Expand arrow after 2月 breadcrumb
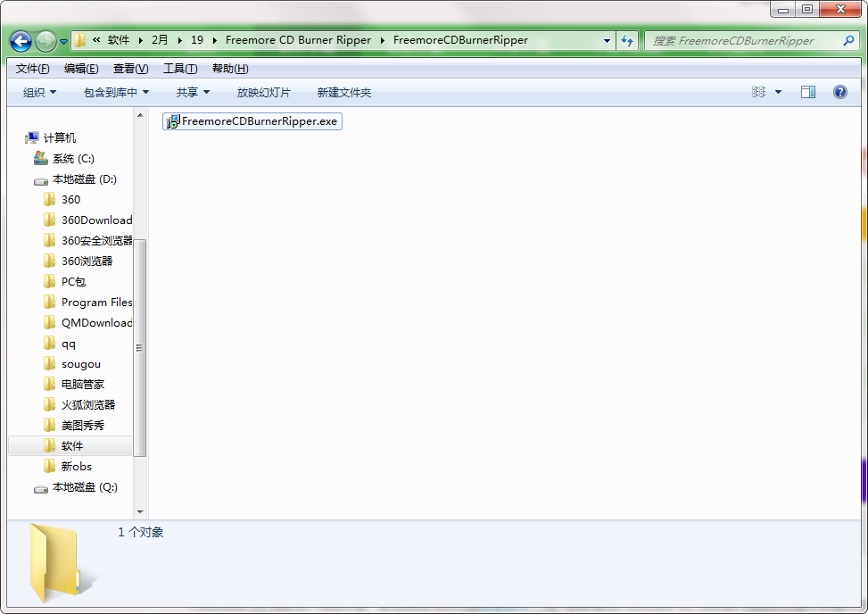The image size is (868, 614). point(180,40)
